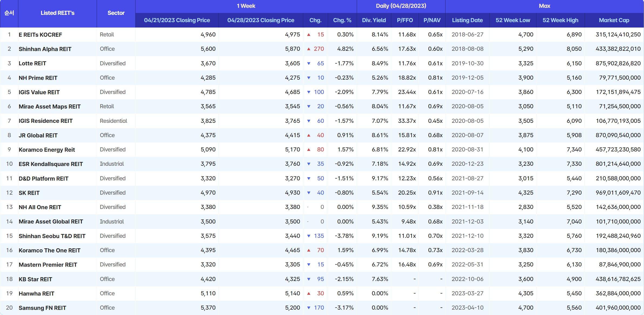This screenshot has height=315, width=644.
Task: Select the Mirae Asset Global REIT name
Action: click(51, 222)
